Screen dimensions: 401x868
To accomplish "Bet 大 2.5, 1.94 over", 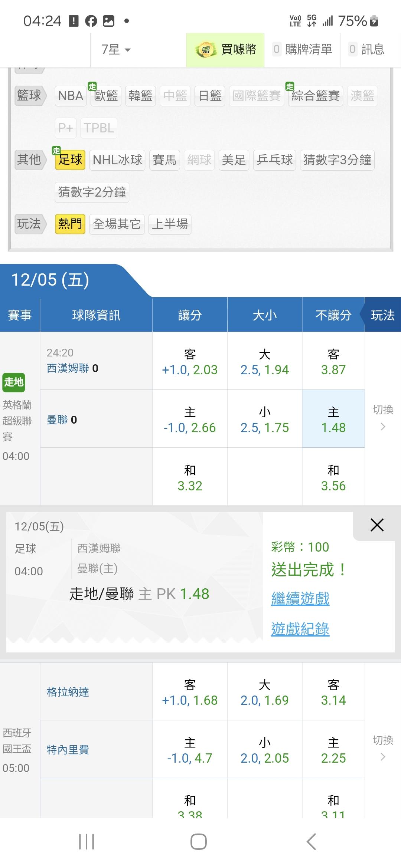I will (x=265, y=361).
